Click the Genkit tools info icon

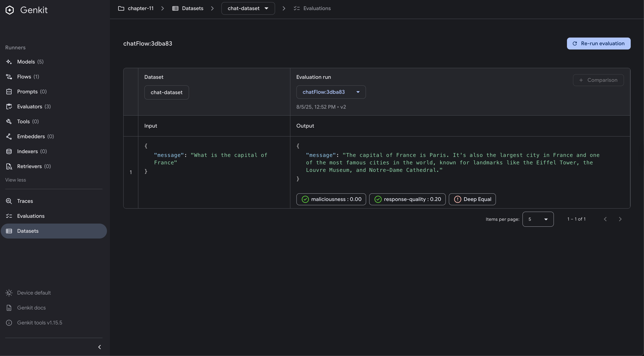[x=9, y=323]
